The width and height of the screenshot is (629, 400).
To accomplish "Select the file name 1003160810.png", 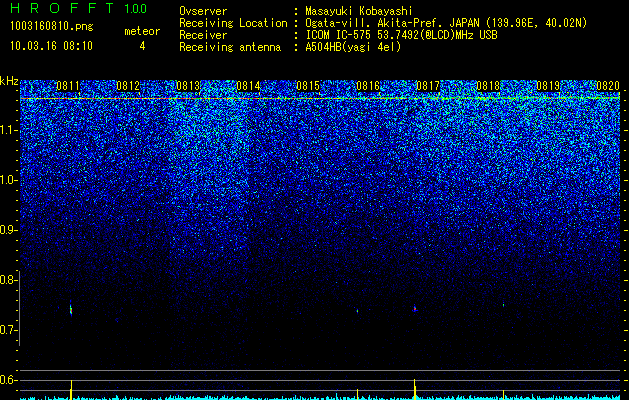I will click(52, 27).
